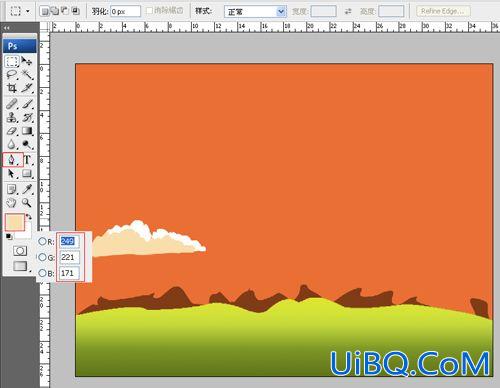Click the Refine Edge button
The height and width of the screenshot is (388, 500).
point(443,11)
